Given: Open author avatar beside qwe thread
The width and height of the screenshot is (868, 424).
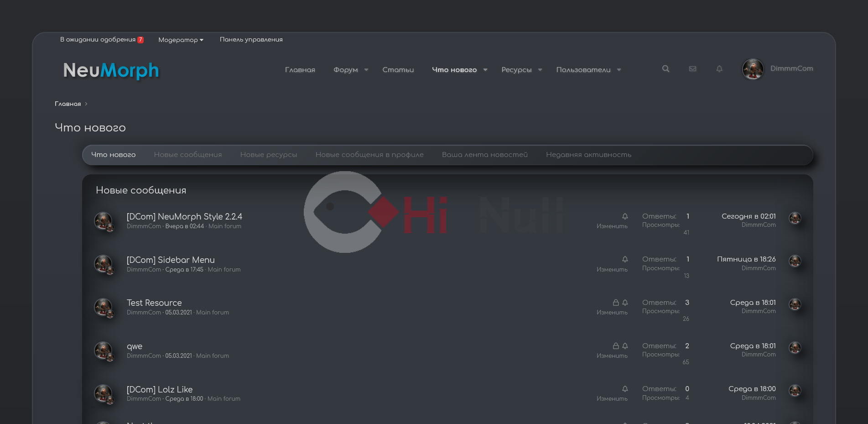Looking at the screenshot, I should click(103, 351).
